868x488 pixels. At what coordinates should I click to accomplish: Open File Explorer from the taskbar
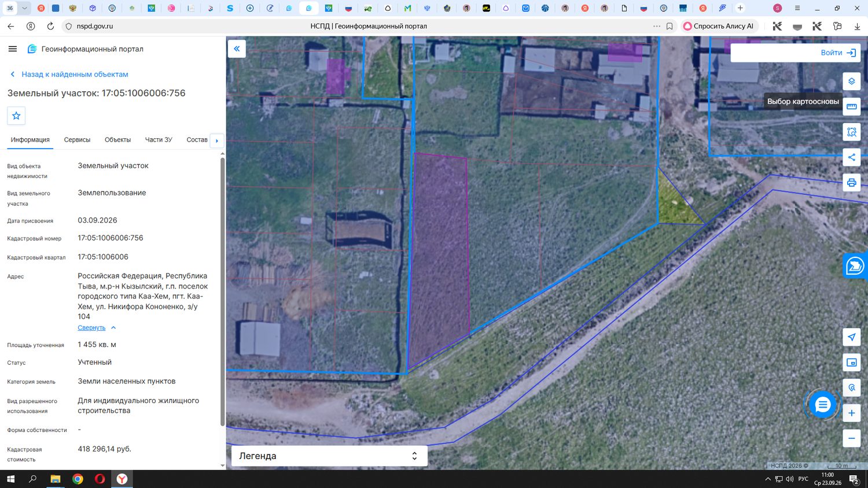[56, 479]
